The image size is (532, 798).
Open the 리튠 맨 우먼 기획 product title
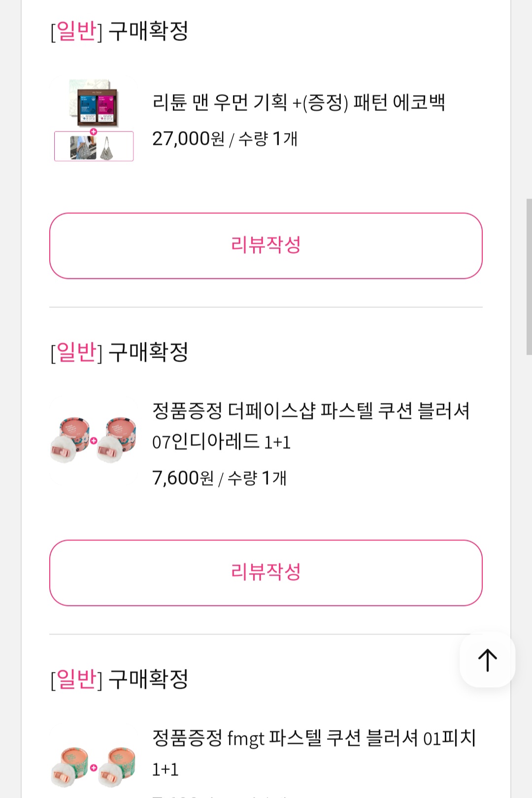point(299,102)
